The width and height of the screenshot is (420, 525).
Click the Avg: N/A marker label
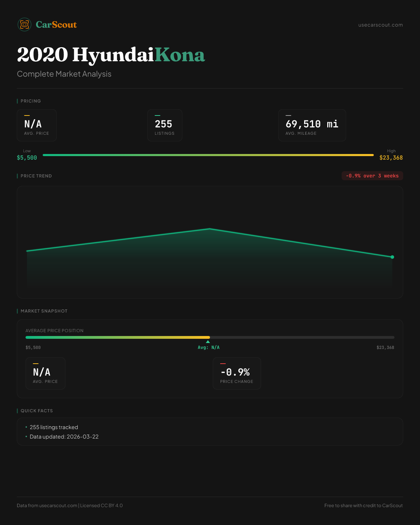pos(209,348)
